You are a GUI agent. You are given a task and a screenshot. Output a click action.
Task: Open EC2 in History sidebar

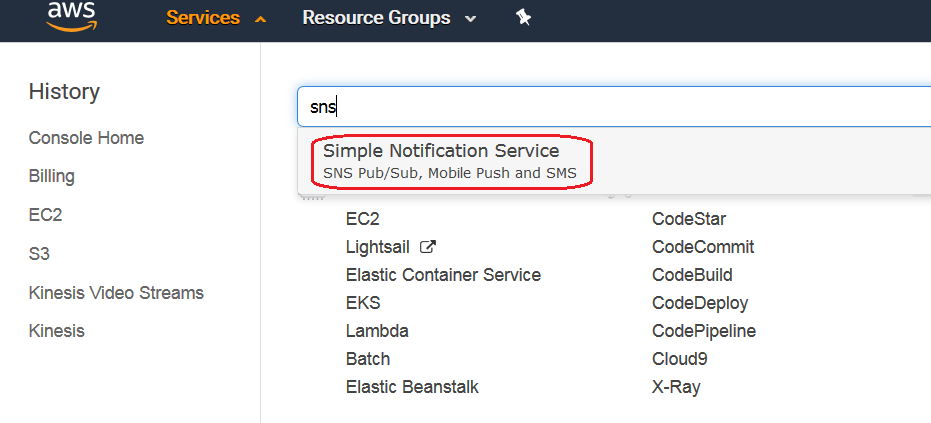pos(45,215)
